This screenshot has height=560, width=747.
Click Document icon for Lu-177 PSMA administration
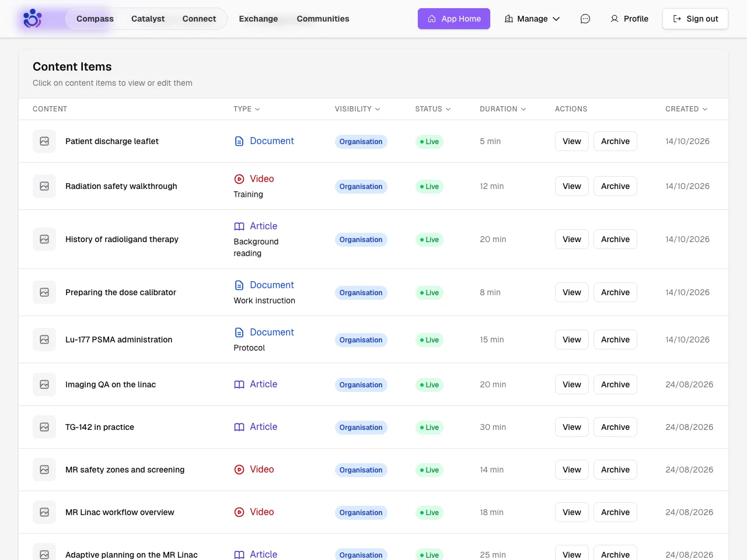(x=239, y=332)
